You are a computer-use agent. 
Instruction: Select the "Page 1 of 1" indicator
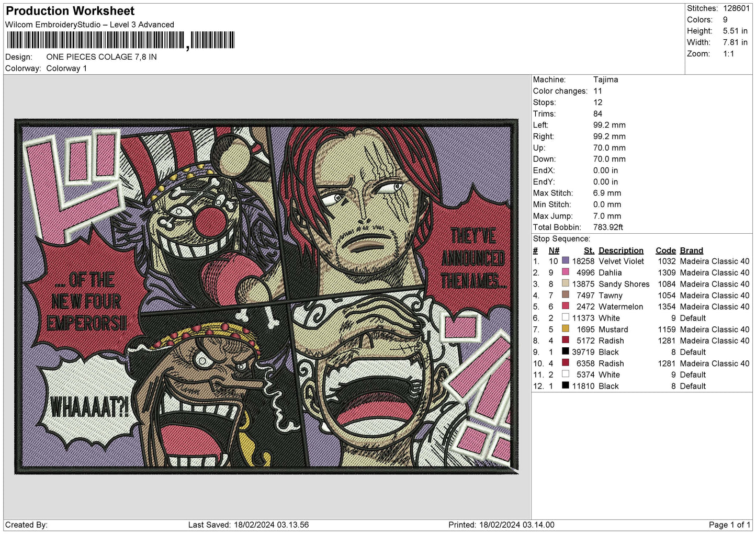click(x=729, y=525)
